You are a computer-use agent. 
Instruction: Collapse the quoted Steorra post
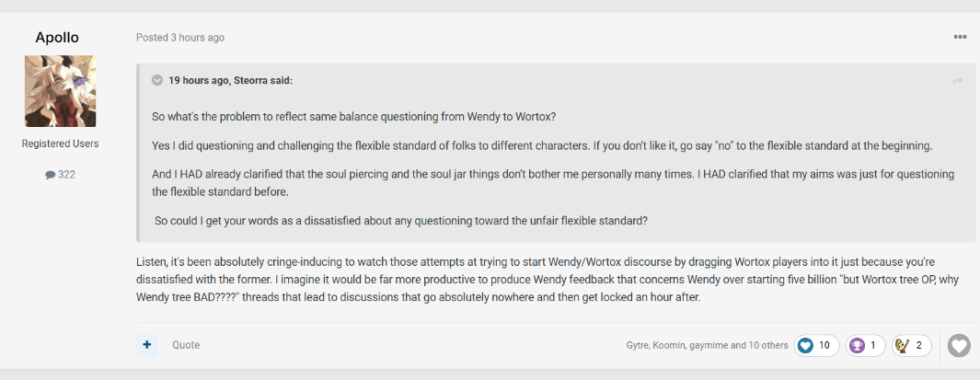(x=157, y=80)
